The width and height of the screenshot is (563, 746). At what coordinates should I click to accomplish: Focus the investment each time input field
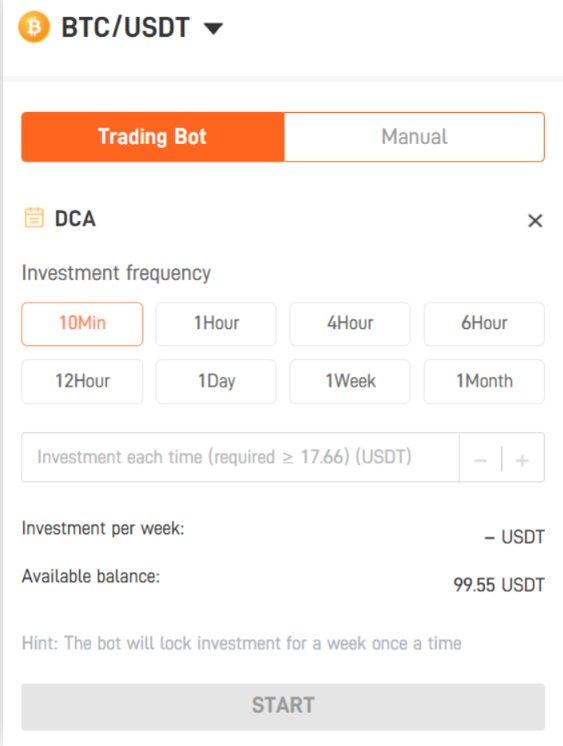coord(240,457)
